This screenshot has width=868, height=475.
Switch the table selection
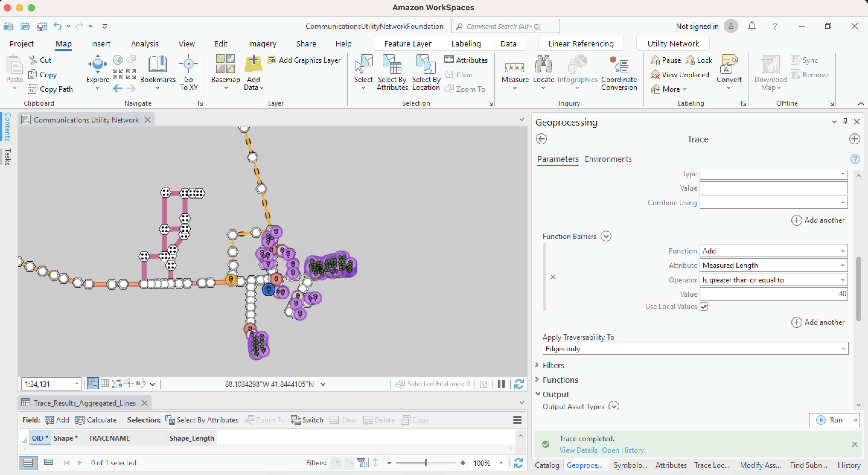[307, 420]
